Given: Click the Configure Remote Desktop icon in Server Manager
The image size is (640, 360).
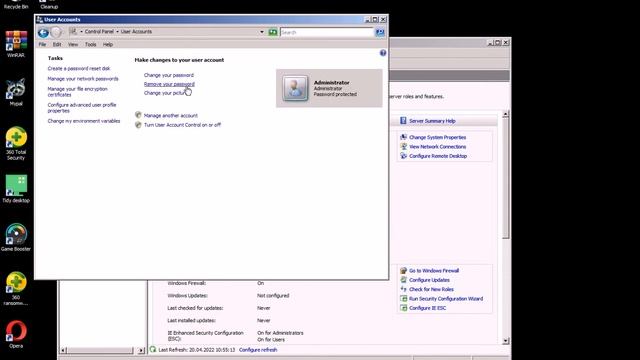Looking at the screenshot, I should pos(404,156).
